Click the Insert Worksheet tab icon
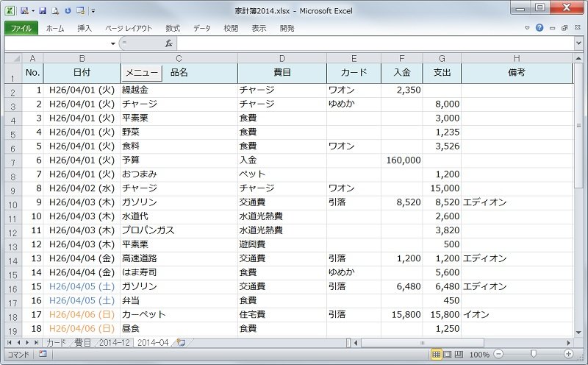588x365 pixels. pyautogui.click(x=181, y=342)
